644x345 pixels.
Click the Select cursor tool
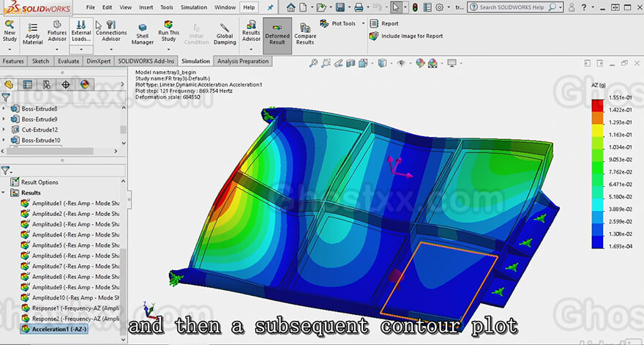pos(396,7)
